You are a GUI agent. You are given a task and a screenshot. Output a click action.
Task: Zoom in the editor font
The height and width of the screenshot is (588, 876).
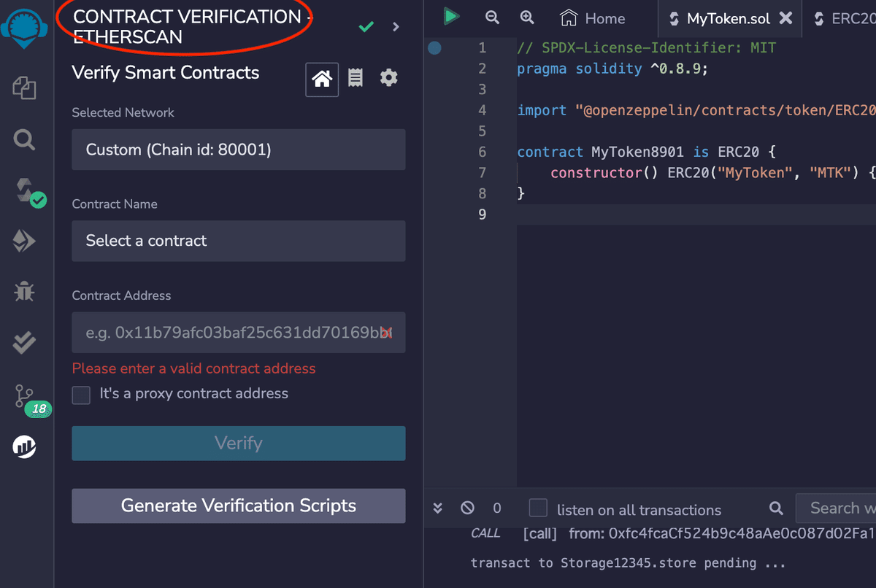[527, 18]
